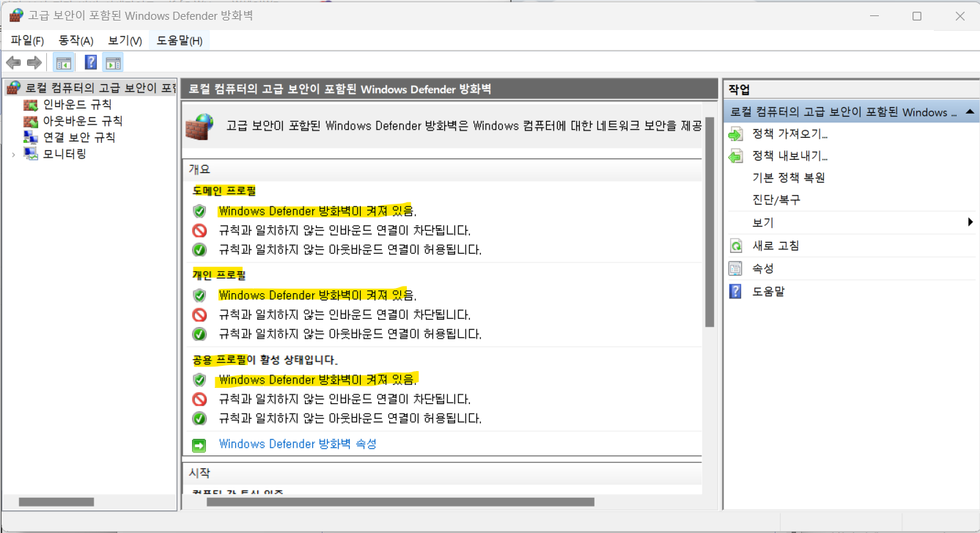
Task: Click the 시작 section header
Action: [x=442, y=474]
